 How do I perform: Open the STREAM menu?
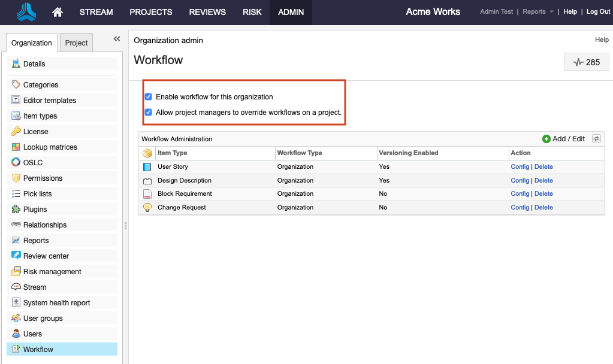pyautogui.click(x=96, y=12)
